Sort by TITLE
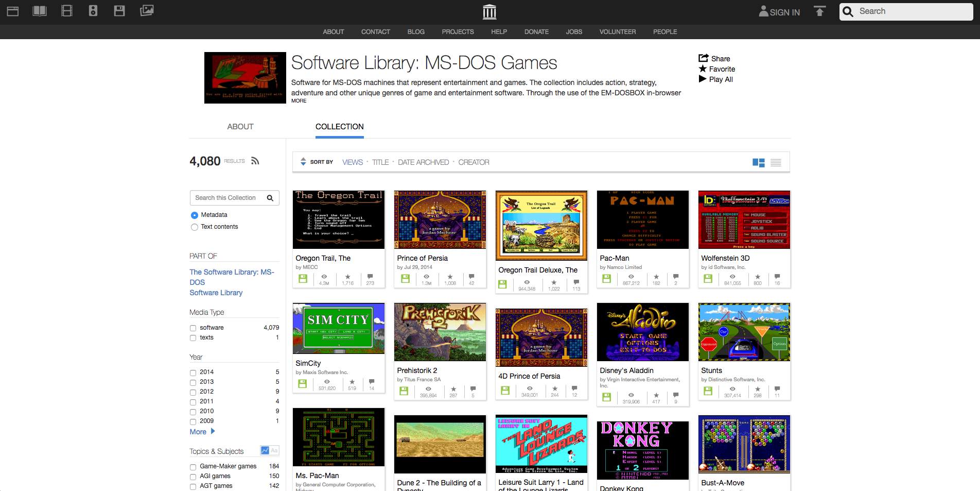Screen dimensions: 980x491 tap(380, 162)
